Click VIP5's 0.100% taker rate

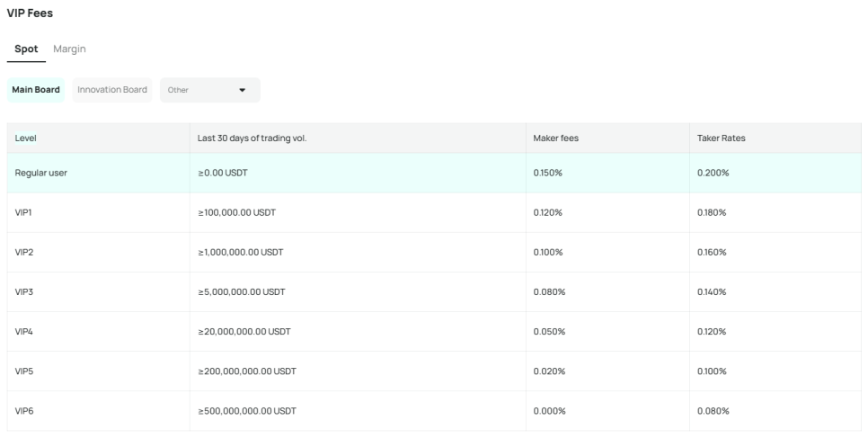click(x=712, y=371)
